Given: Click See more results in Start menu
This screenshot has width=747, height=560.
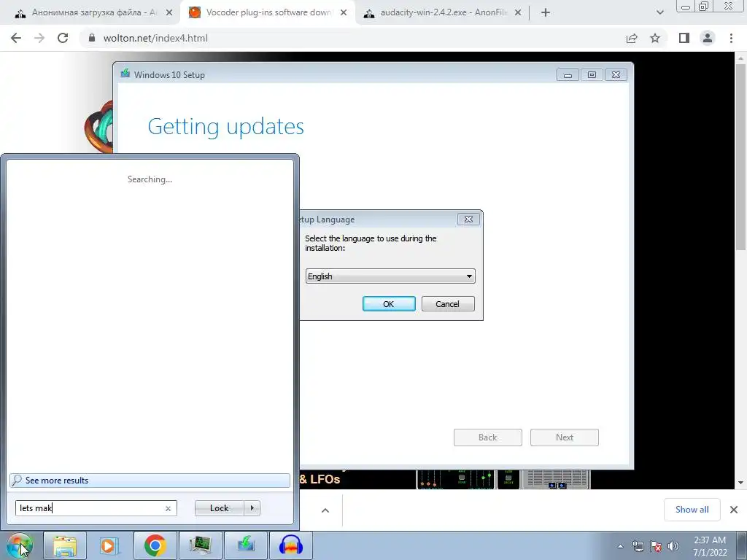Looking at the screenshot, I should coord(150,481).
